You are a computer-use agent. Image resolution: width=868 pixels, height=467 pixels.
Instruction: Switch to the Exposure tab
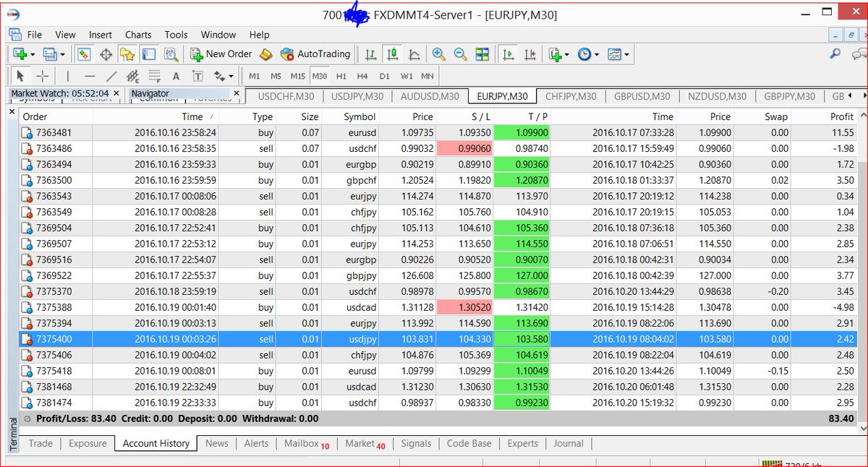click(88, 443)
